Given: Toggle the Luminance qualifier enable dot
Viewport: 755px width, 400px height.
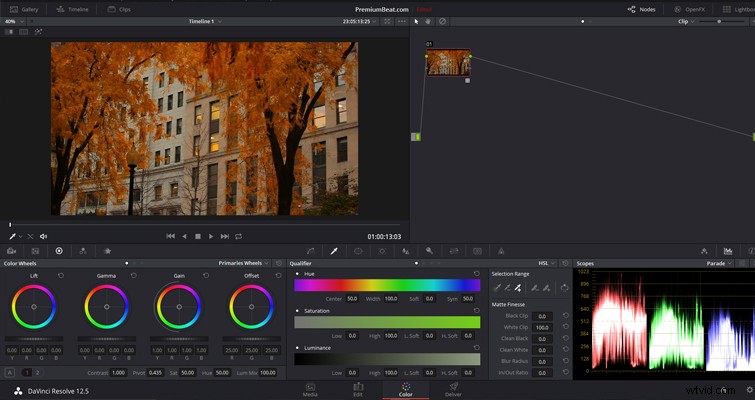Looking at the screenshot, I should 297,348.
